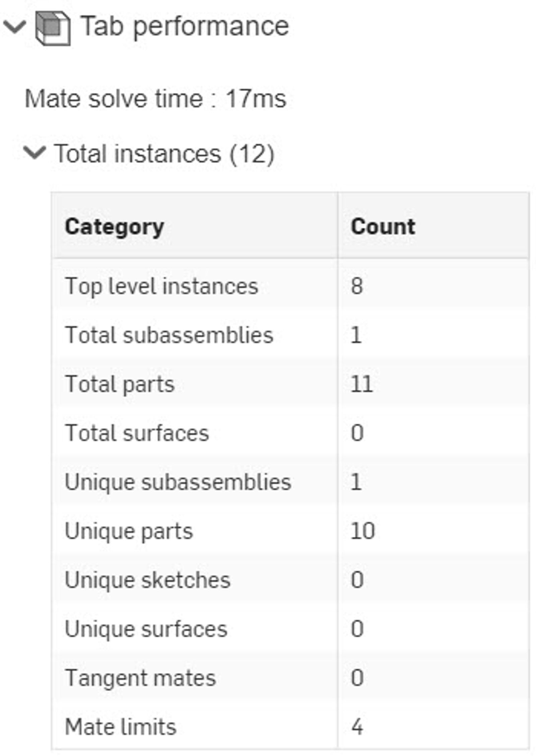This screenshot has width=536, height=756.
Task: Select the Unique sketches label cell
Action: [147, 580]
